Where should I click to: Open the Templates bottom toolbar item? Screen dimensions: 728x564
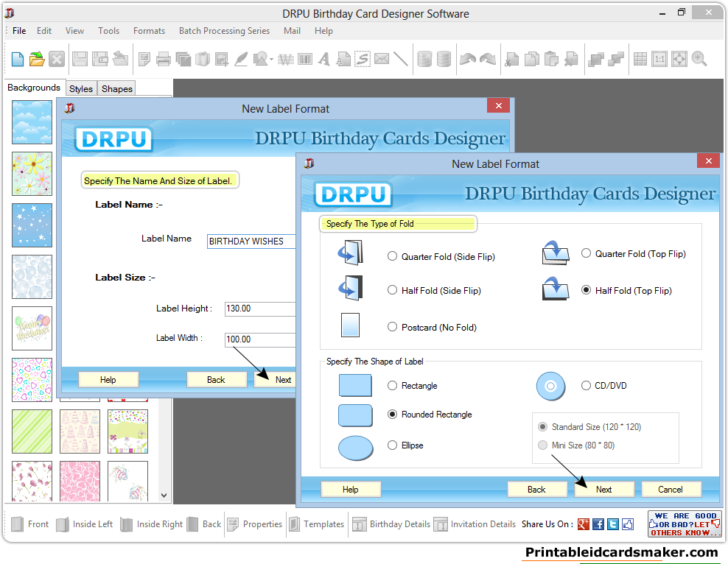pos(317,524)
